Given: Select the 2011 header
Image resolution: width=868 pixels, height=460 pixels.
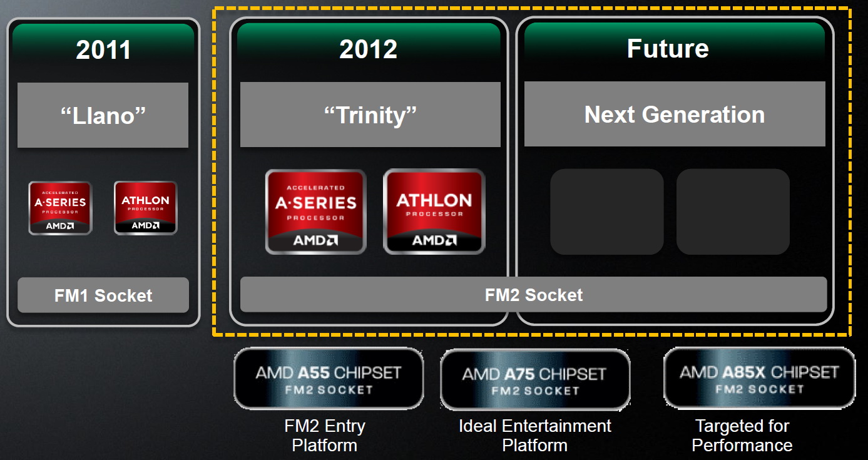Looking at the screenshot, I should pyautogui.click(x=103, y=50).
